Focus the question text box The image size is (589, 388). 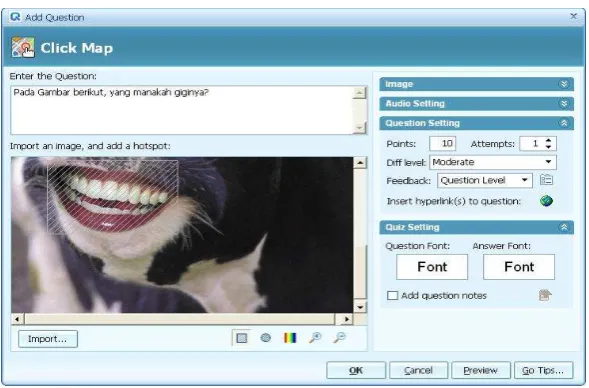tap(182, 110)
